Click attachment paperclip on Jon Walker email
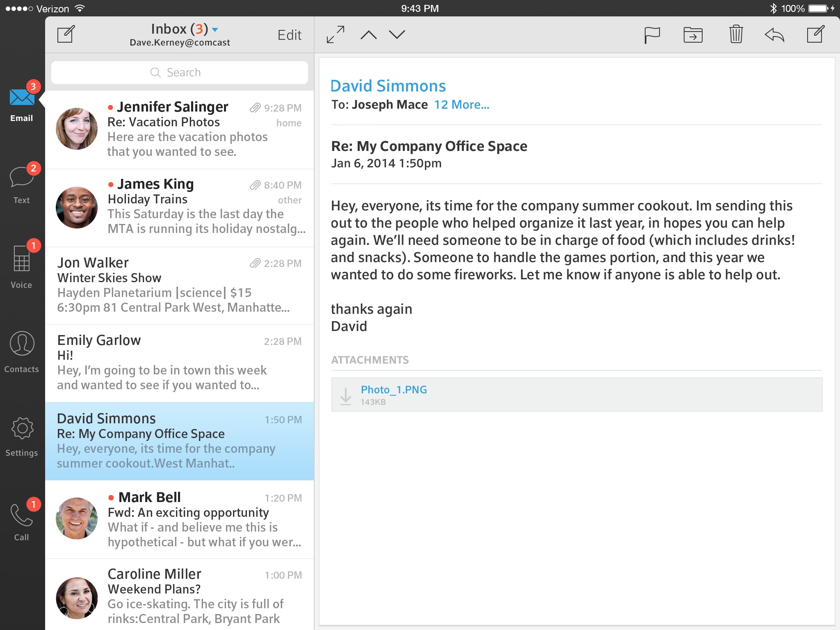The height and width of the screenshot is (630, 840). tap(255, 263)
